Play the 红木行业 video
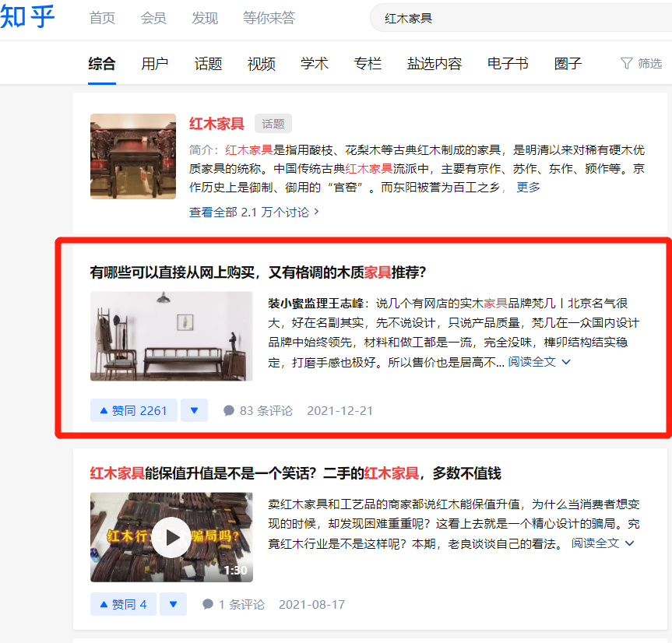Image resolution: width=672 pixels, height=643 pixels. 171,537
